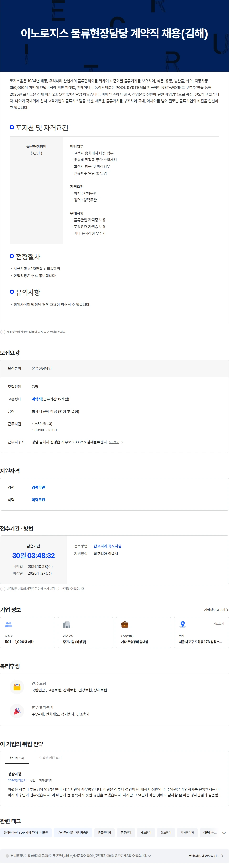Select the 물류센터 tag
Viewport: 229px width, 868px height.
point(126,833)
